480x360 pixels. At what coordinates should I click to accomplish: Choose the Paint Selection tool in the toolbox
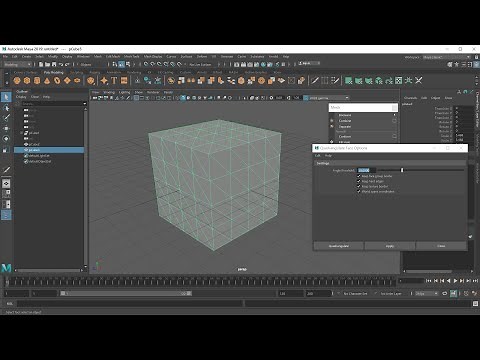(6, 118)
